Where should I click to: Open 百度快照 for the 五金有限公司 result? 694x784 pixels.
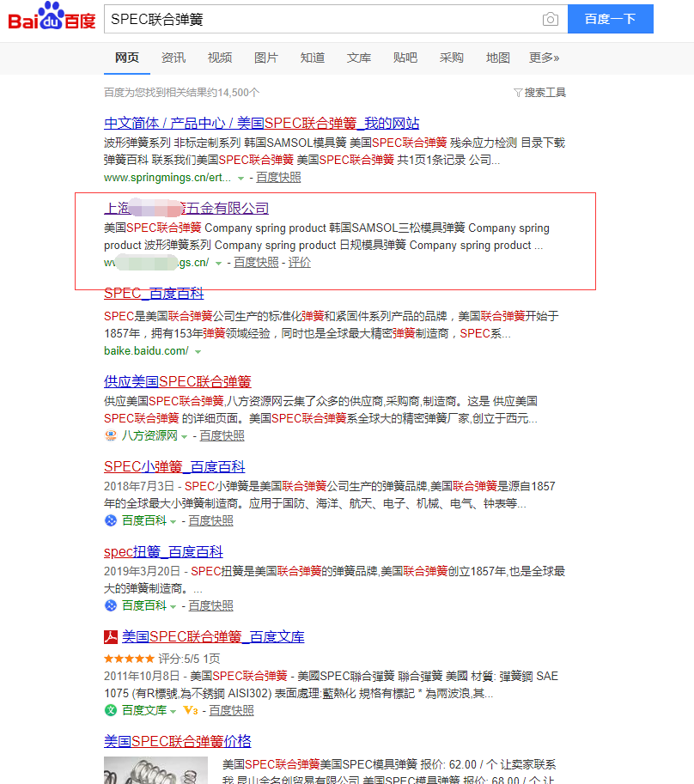[x=256, y=263]
